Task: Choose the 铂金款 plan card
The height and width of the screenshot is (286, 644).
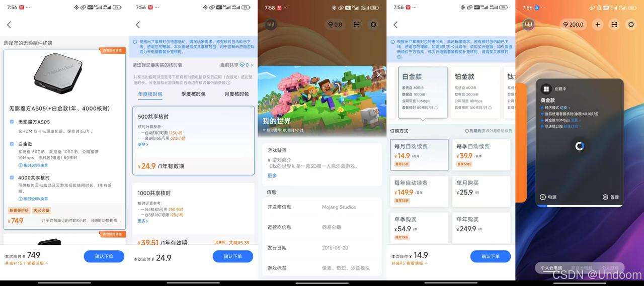Action: (x=475, y=92)
